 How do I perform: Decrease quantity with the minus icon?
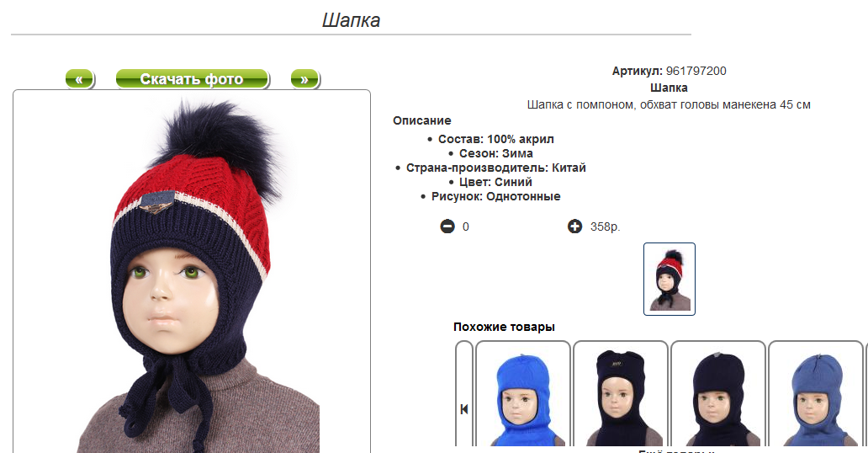point(447,226)
